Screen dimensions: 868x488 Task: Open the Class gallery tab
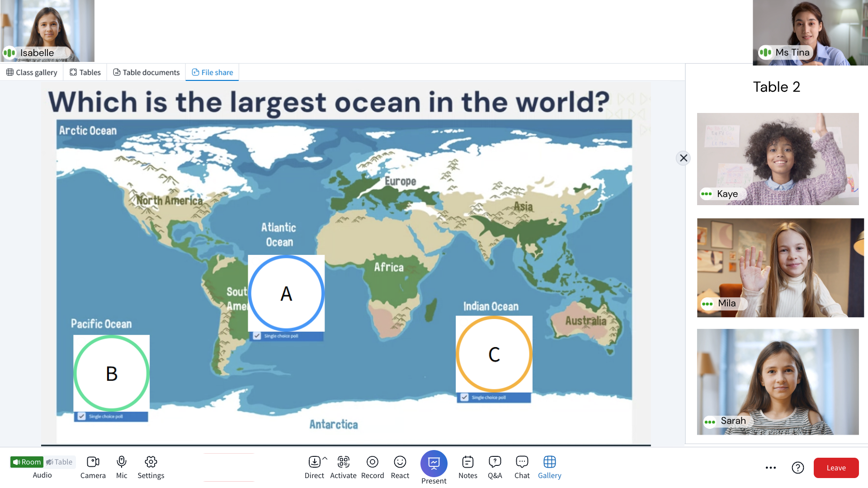(32, 72)
